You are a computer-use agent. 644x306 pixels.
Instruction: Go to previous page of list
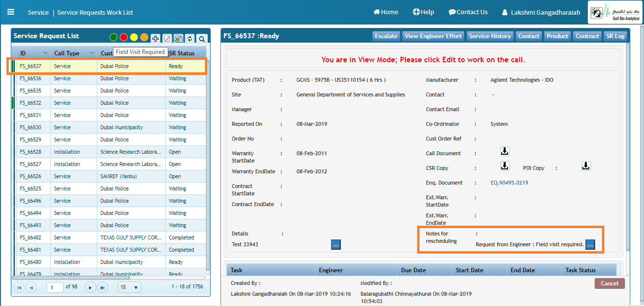click(x=31, y=287)
